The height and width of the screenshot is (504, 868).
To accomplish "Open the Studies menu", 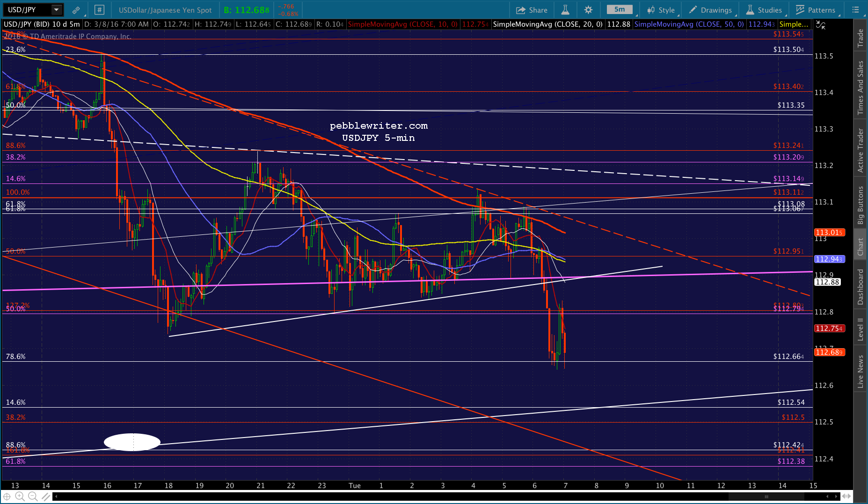I will 764,10.
